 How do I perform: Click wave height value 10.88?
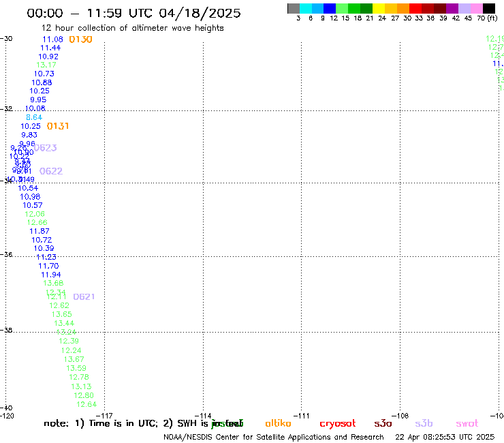(42, 82)
